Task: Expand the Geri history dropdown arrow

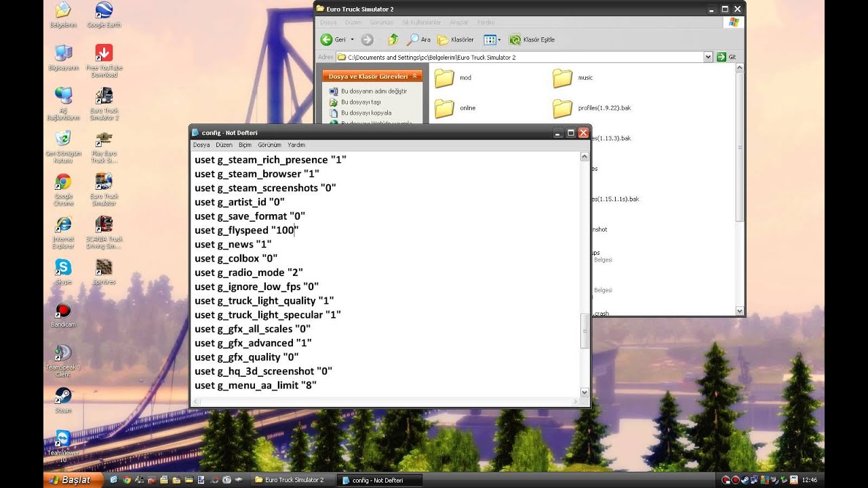Action: 352,39
